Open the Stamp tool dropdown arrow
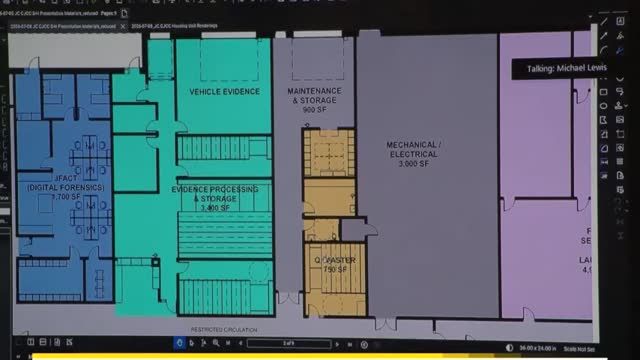This screenshot has height=360, width=640. coord(626,106)
